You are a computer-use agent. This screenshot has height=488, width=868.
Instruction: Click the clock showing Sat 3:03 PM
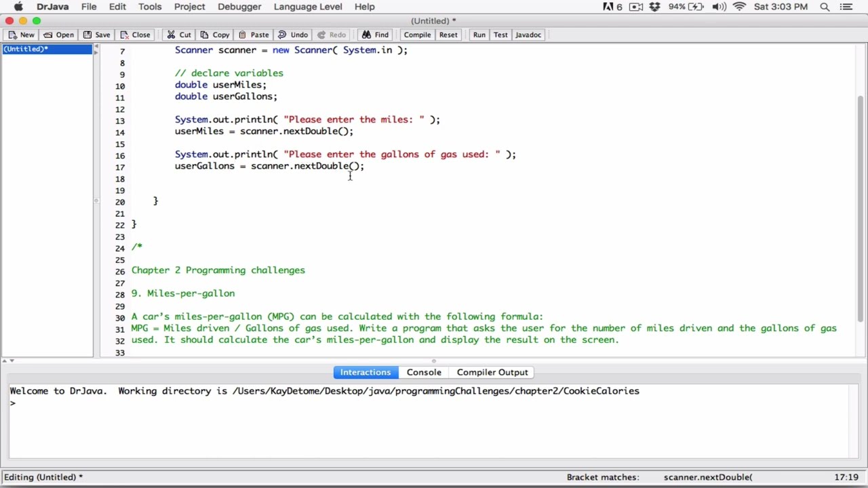tap(781, 7)
